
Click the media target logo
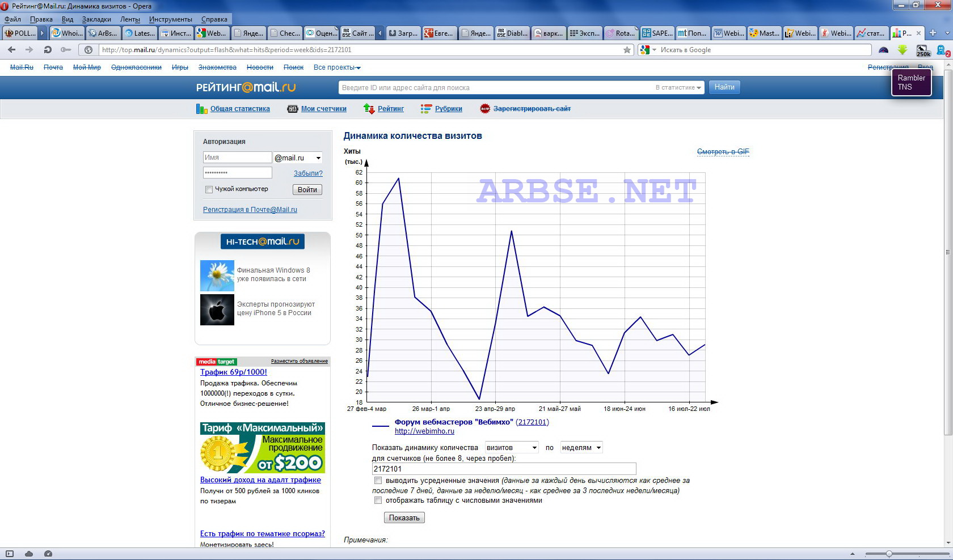click(216, 362)
